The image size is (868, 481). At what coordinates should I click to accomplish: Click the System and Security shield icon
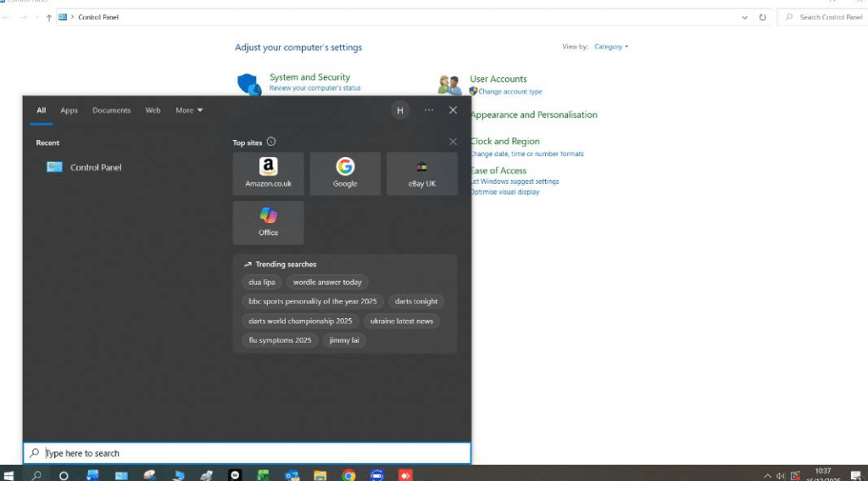pyautogui.click(x=248, y=83)
